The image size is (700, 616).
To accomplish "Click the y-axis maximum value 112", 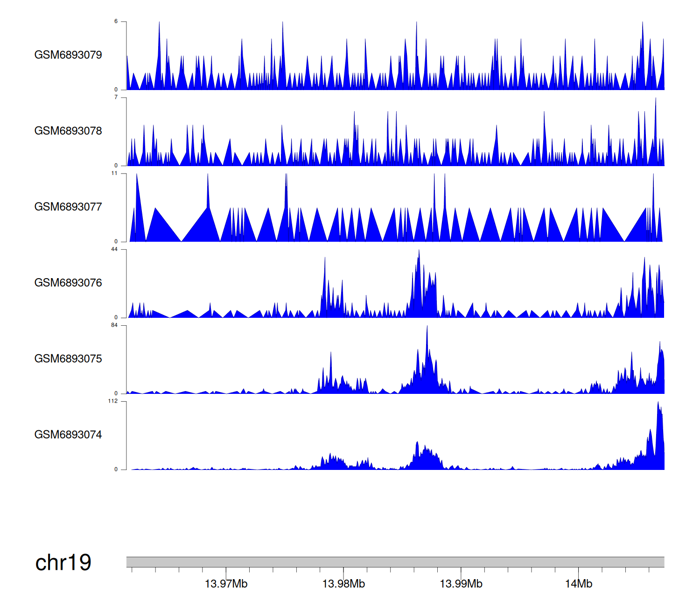I will (x=113, y=401).
